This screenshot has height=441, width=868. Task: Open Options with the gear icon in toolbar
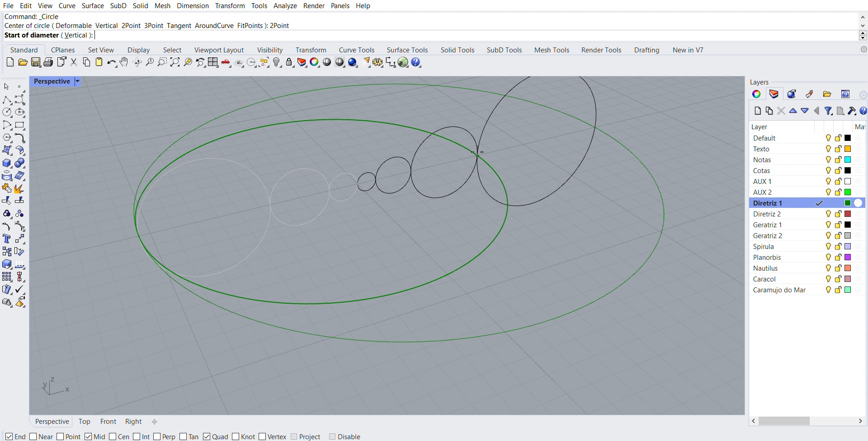(x=377, y=62)
